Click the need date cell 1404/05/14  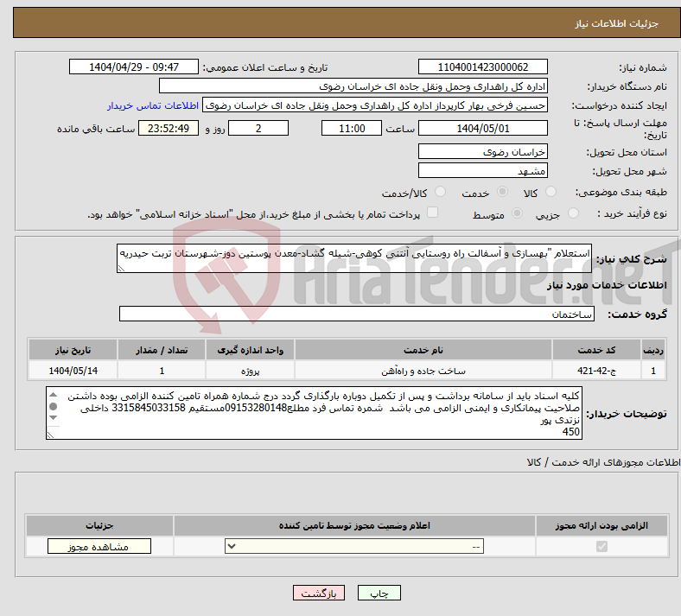pos(73,371)
